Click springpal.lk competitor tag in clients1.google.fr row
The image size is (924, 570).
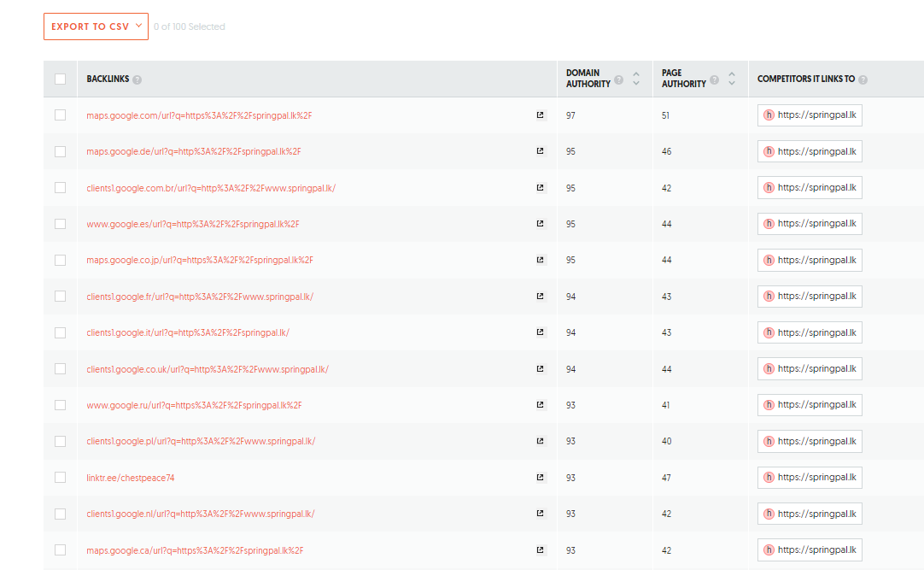point(810,297)
